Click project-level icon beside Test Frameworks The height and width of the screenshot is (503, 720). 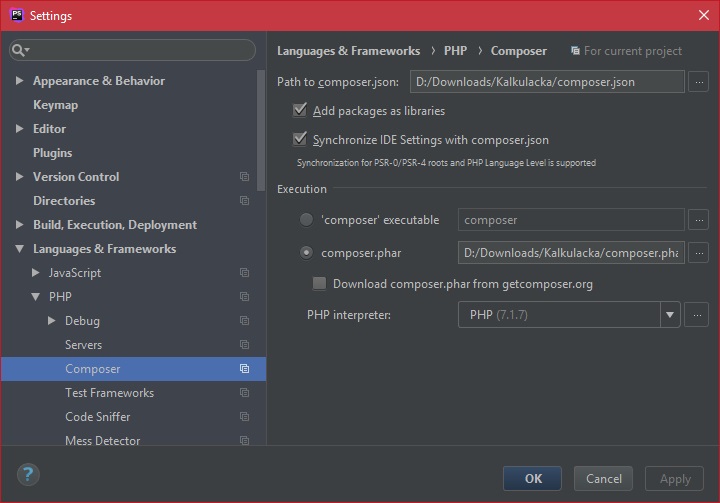[244, 393]
